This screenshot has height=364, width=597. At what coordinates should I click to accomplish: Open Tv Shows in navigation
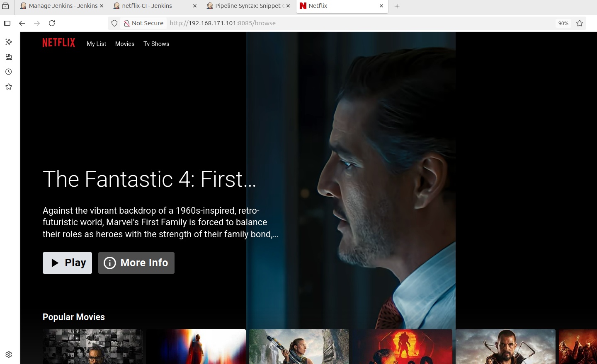[x=156, y=44]
